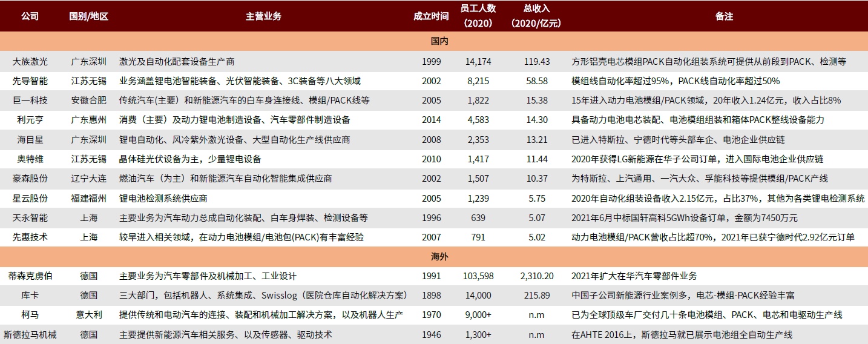Click employee count 9,000+

[x=478, y=315]
